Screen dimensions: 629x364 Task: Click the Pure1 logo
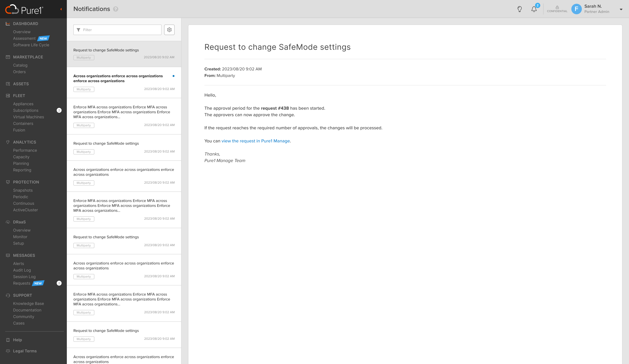(x=24, y=9)
